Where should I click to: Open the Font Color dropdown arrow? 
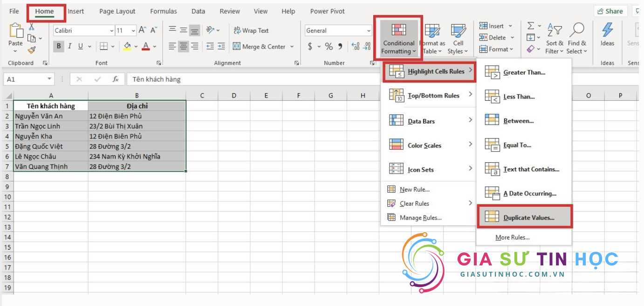click(x=155, y=46)
